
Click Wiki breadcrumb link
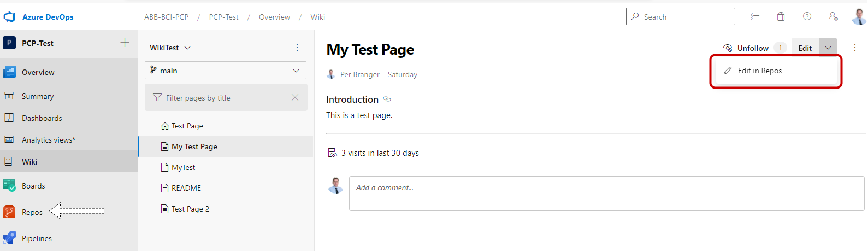317,17
